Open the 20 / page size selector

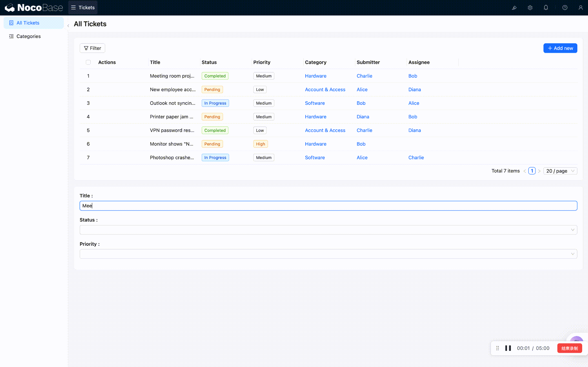coord(560,171)
